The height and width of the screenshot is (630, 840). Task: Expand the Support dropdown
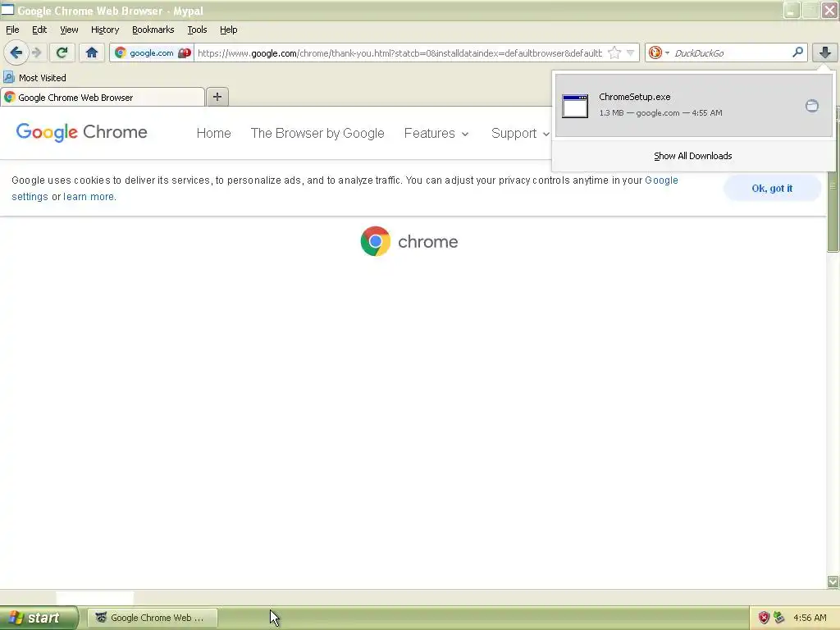pyautogui.click(x=520, y=133)
